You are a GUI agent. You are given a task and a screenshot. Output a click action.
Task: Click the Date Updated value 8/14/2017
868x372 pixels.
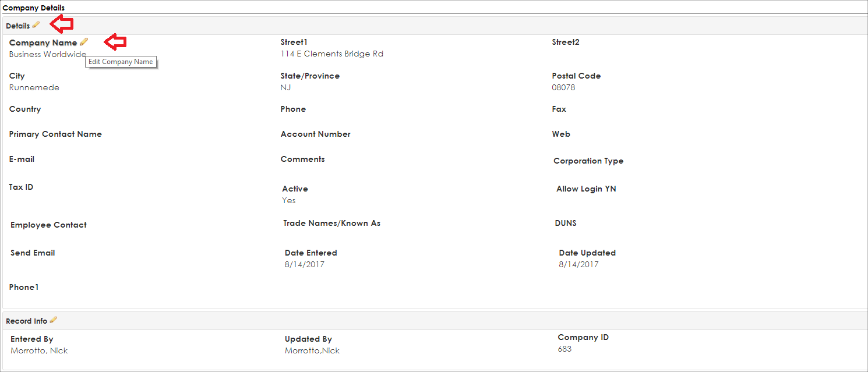pyautogui.click(x=579, y=265)
